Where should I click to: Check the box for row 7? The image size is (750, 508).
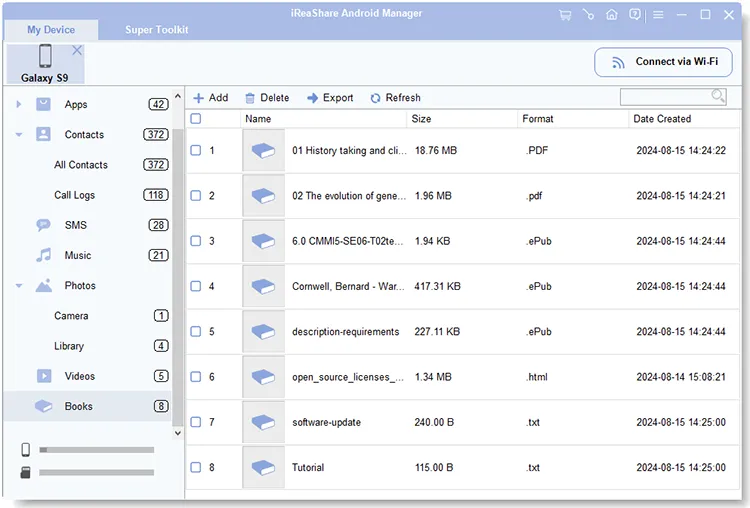tap(196, 422)
